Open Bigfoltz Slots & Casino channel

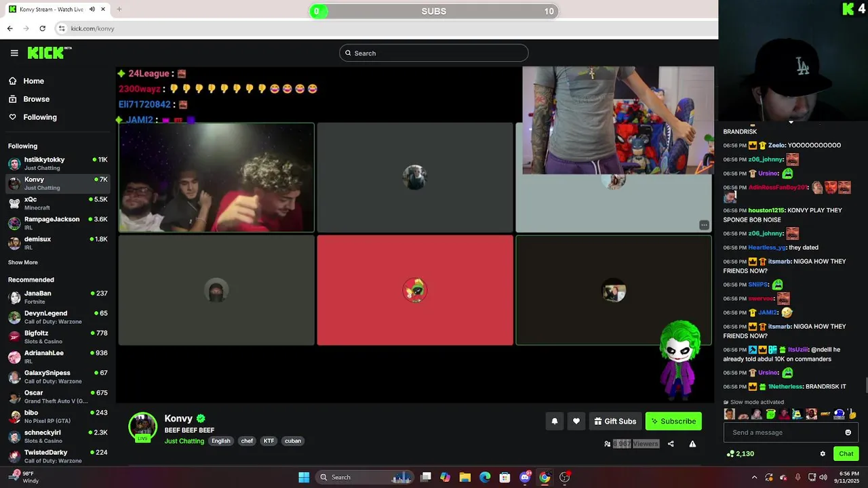58,337
